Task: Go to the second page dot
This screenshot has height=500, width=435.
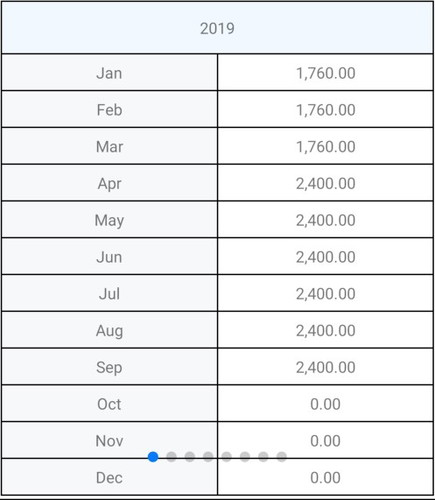Action: [171, 457]
